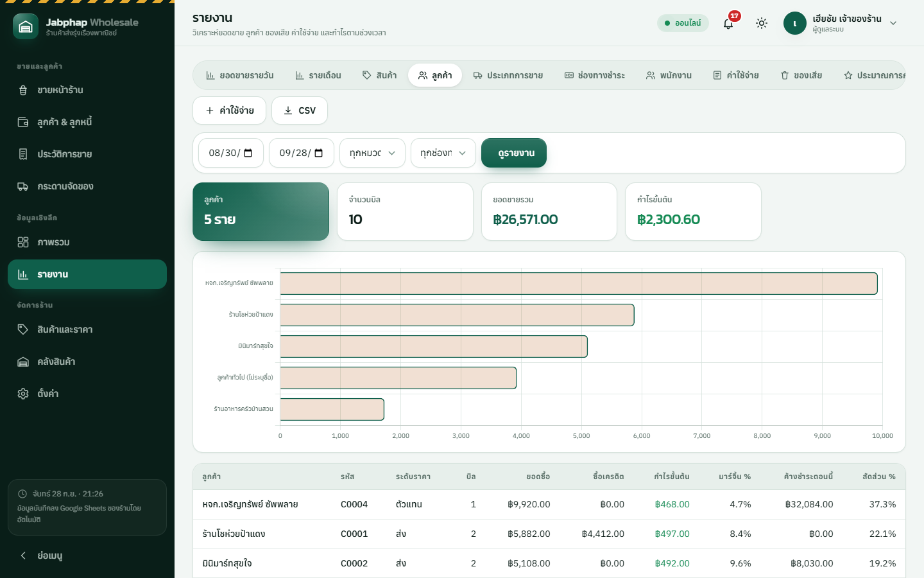Click the หจก.เจริญทรัพย์ ซัพพลาย chart bar

579,284
